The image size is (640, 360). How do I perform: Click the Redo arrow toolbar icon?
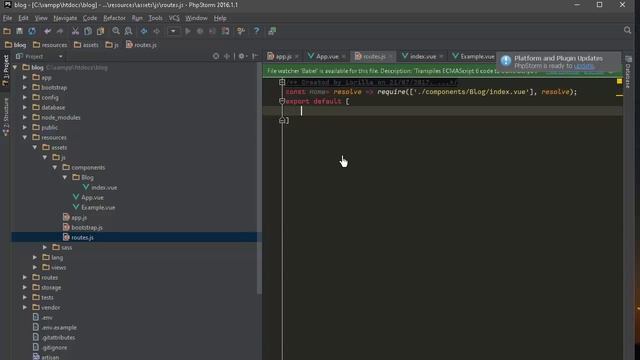pos(60,31)
